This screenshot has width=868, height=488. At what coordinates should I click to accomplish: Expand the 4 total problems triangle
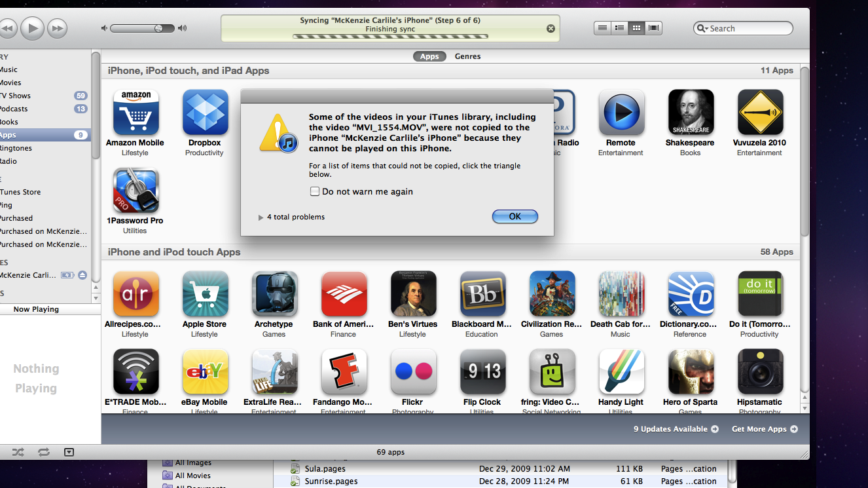pos(261,217)
